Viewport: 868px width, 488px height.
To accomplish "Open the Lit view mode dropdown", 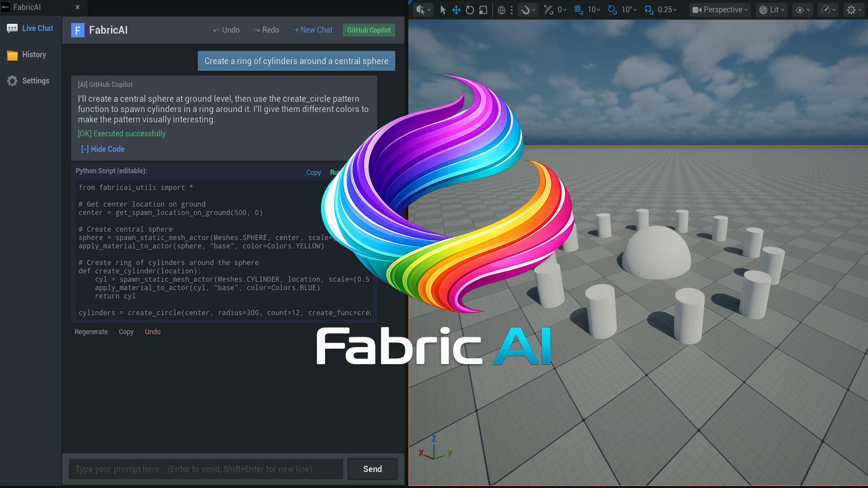I will point(771,9).
